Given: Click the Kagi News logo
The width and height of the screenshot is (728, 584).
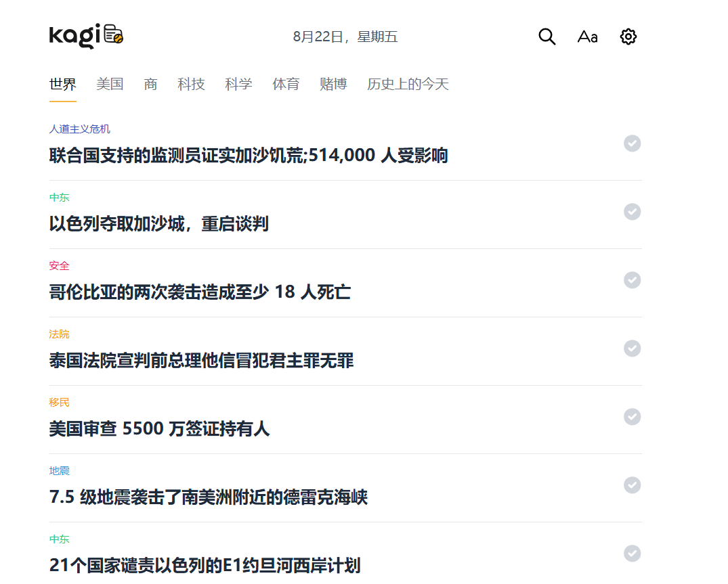Looking at the screenshot, I should [86, 37].
